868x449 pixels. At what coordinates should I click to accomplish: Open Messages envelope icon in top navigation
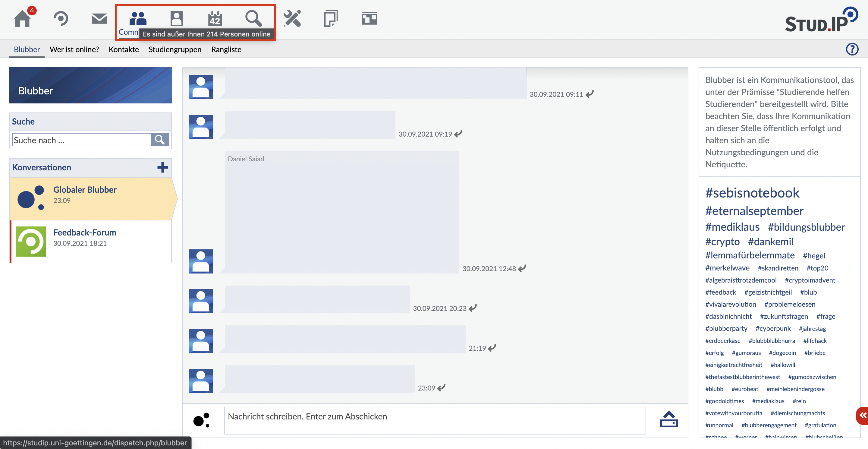[99, 18]
